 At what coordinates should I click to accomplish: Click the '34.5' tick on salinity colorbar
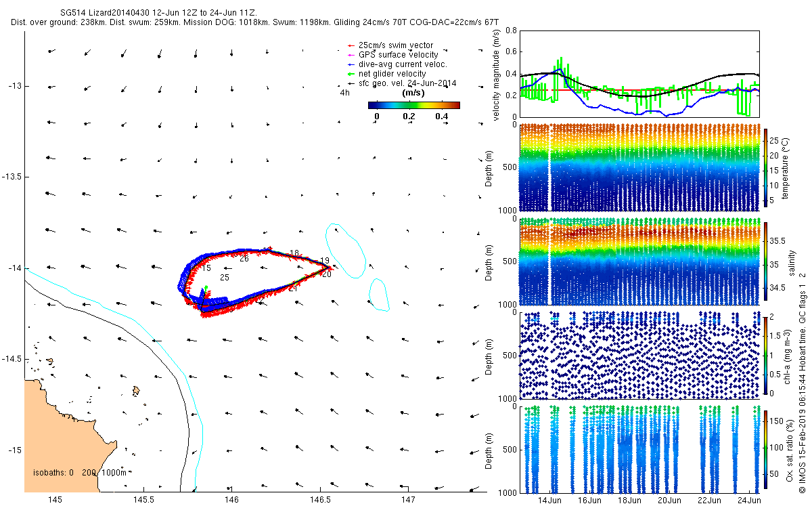(x=779, y=288)
